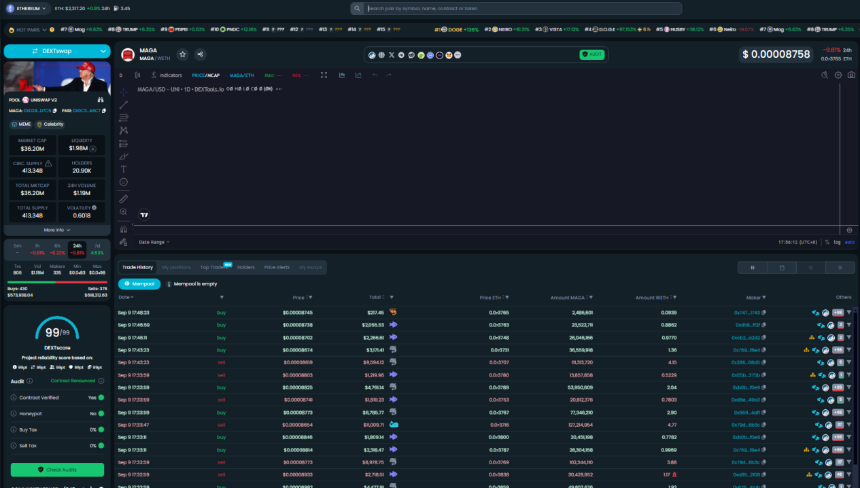Redo the chart action
The height and width of the screenshot is (488, 860).
(x=389, y=75)
